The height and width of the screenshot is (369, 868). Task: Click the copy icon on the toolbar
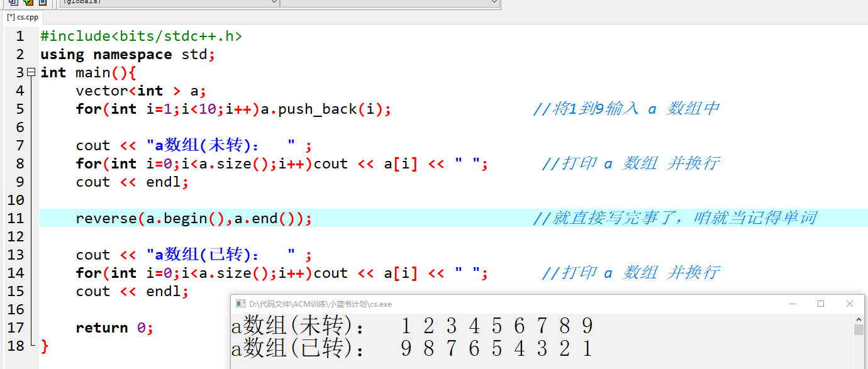pyautogui.click(x=14, y=4)
